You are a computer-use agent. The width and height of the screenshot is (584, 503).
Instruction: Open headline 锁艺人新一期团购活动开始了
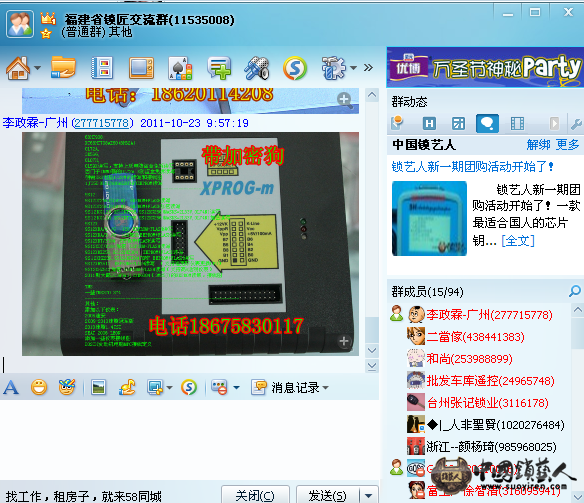pos(472,166)
